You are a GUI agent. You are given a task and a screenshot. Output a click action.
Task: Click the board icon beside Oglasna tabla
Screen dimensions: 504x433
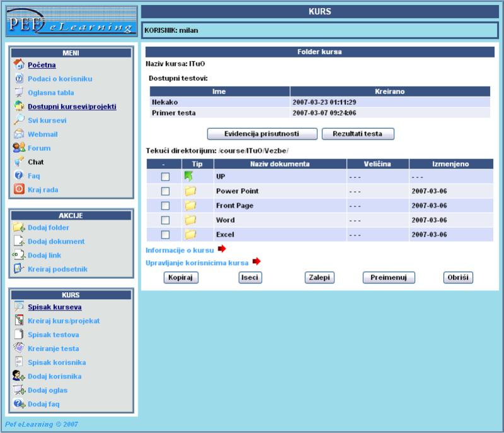point(19,92)
